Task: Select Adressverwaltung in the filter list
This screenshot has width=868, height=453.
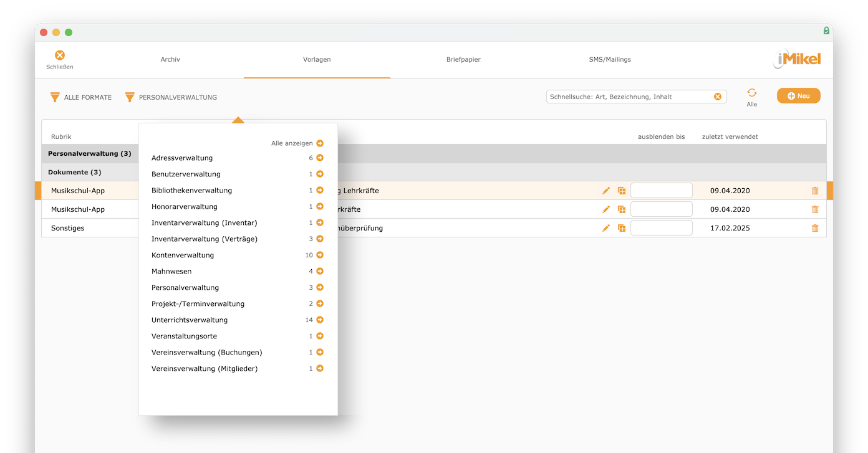Action: (x=182, y=158)
